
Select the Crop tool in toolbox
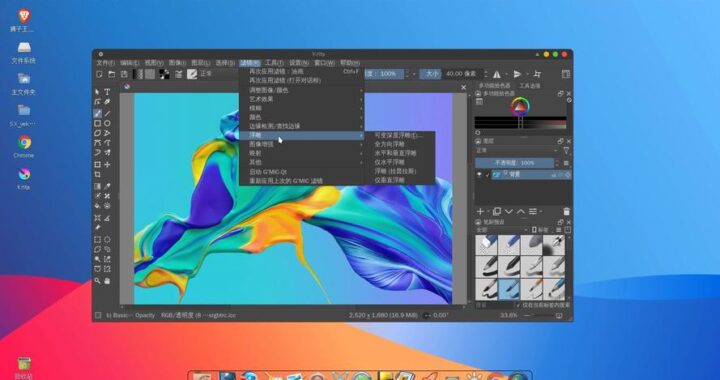pos(97,175)
